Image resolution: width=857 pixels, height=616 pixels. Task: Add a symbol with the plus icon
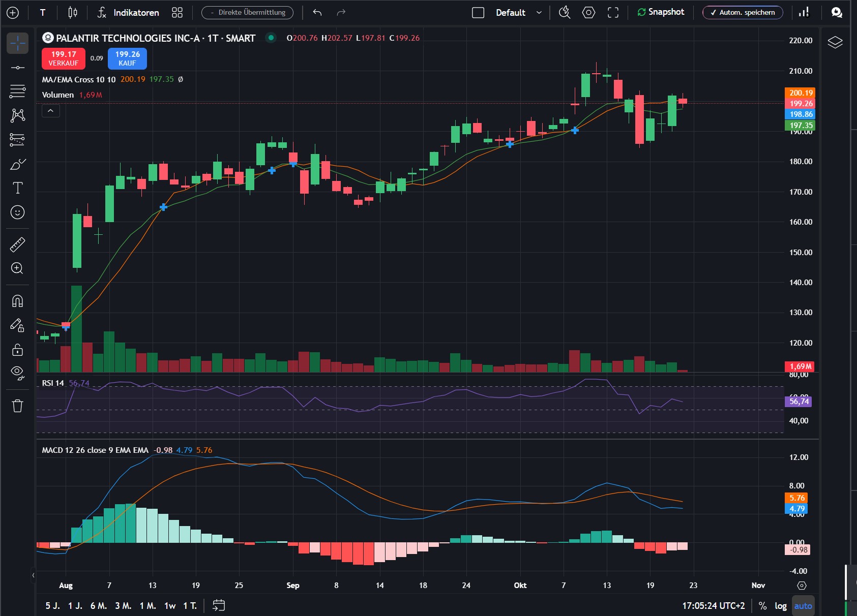point(12,13)
